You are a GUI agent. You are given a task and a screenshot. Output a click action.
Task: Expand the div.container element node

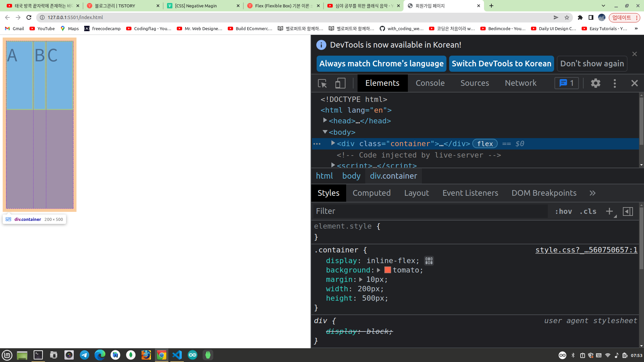click(333, 143)
